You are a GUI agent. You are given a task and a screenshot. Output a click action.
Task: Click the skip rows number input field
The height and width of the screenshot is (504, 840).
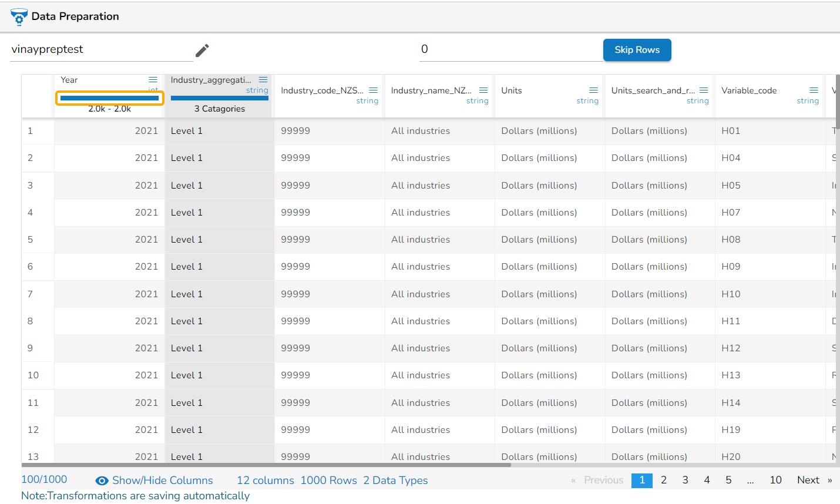coord(510,49)
